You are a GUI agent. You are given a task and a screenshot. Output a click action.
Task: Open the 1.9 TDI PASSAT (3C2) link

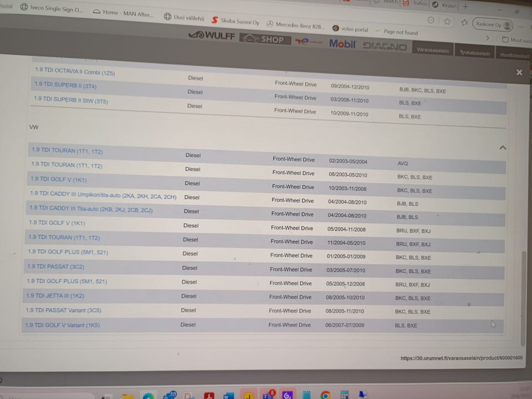(55, 267)
